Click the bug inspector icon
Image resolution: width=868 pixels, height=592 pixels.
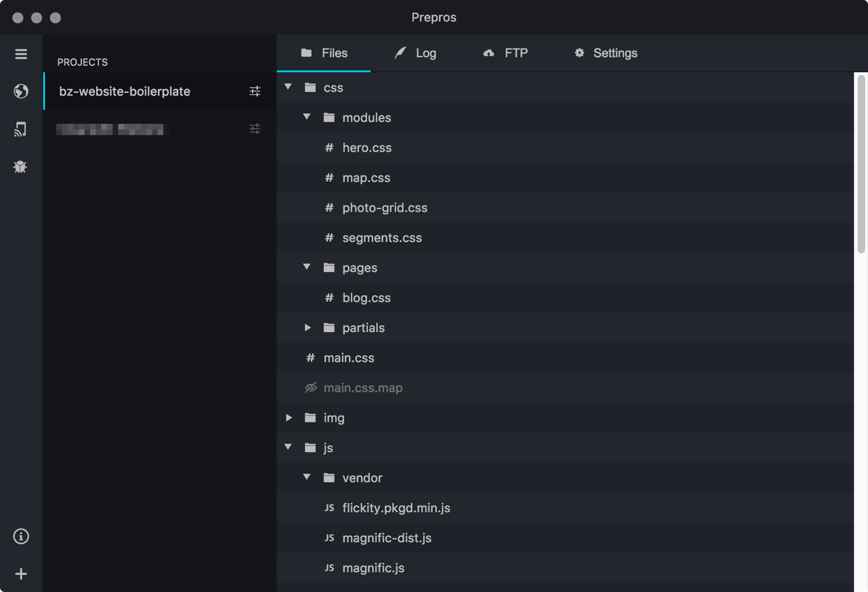click(21, 167)
